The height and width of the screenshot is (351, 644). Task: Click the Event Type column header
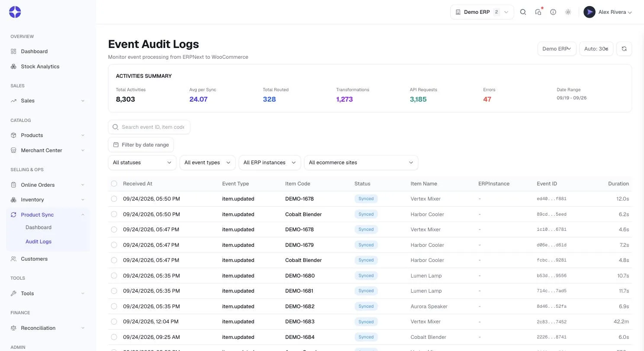[236, 184]
